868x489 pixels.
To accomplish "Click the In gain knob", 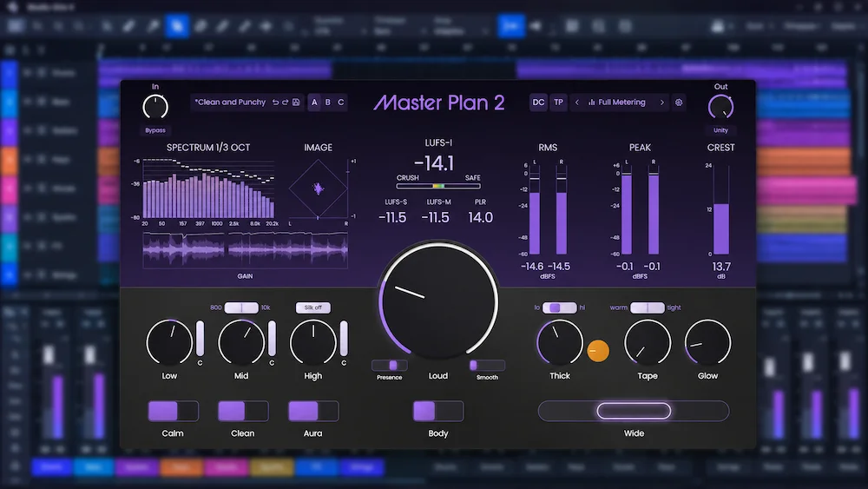I will tap(155, 107).
